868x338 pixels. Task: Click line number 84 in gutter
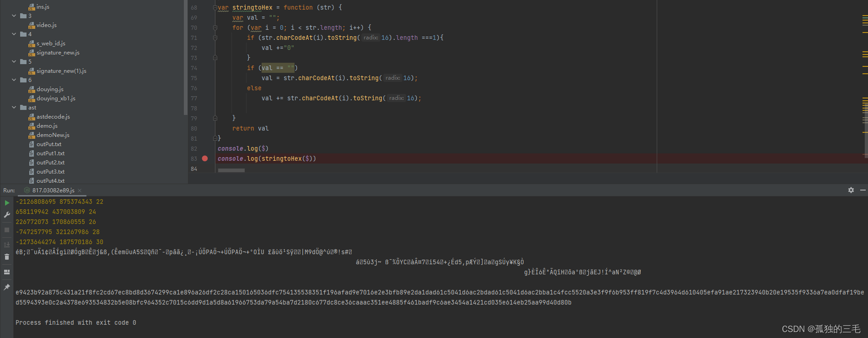[194, 169]
